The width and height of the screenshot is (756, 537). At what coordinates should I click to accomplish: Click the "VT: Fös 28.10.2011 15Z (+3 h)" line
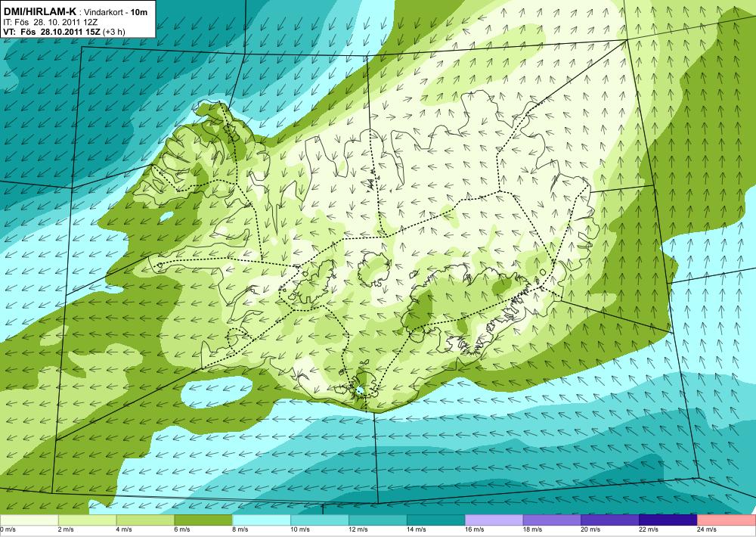pos(64,32)
